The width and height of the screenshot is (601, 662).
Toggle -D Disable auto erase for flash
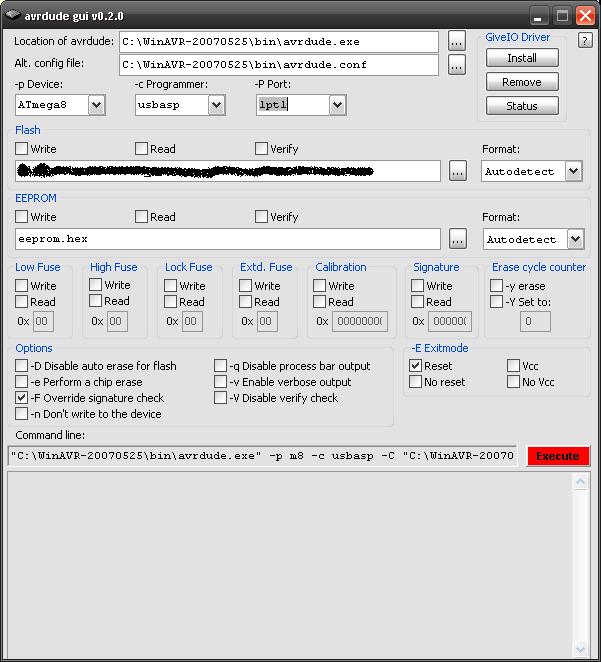22,366
